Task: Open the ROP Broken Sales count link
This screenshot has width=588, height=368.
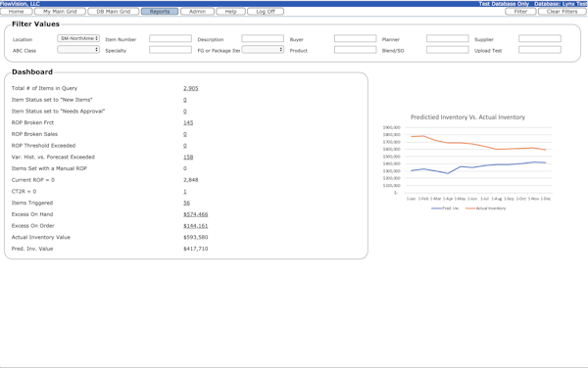Action: [x=185, y=134]
